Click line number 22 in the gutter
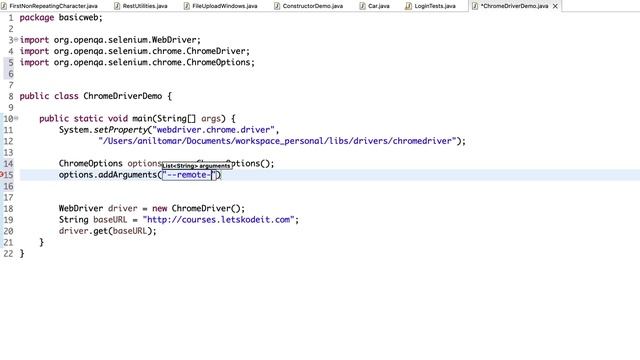 (8, 253)
